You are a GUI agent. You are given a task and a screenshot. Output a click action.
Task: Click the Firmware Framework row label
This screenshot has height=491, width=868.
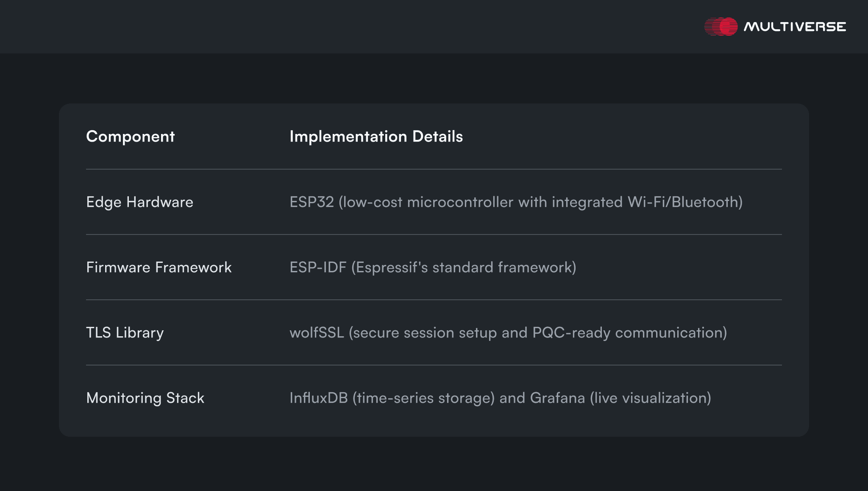159,268
